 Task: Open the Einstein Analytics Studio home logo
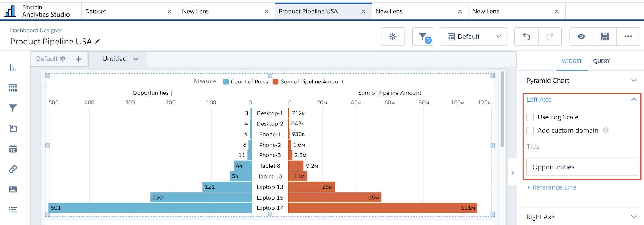coord(10,11)
